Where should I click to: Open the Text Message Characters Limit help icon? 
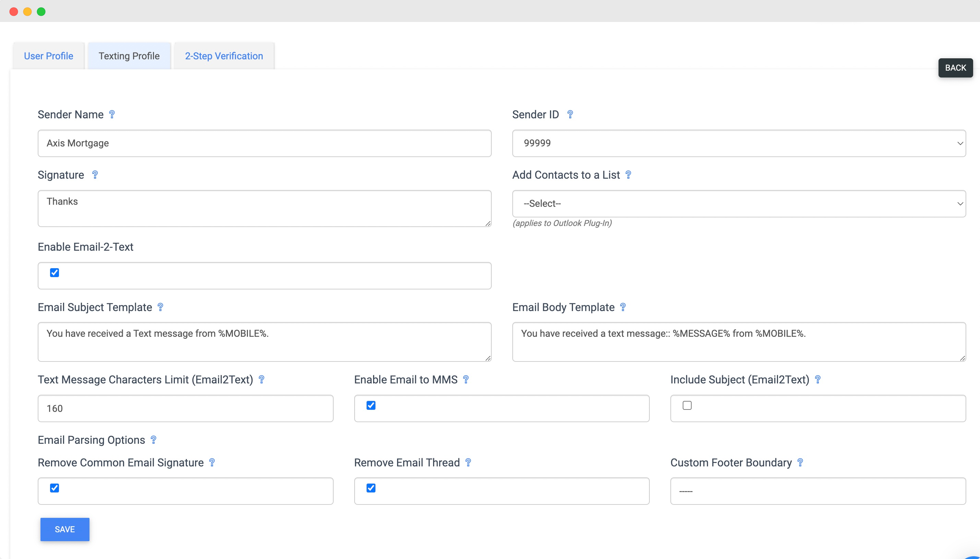click(x=261, y=379)
